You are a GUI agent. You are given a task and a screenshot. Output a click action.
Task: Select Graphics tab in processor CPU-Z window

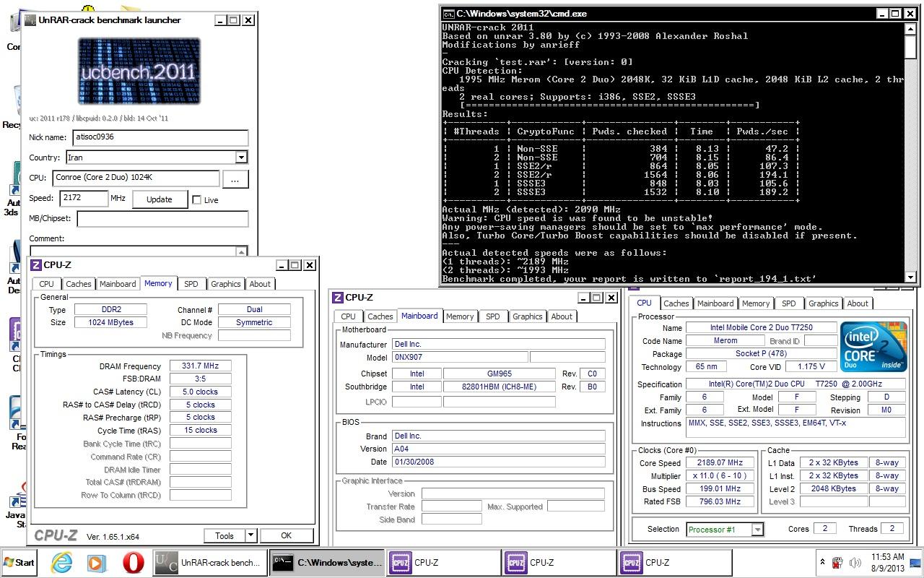point(823,303)
